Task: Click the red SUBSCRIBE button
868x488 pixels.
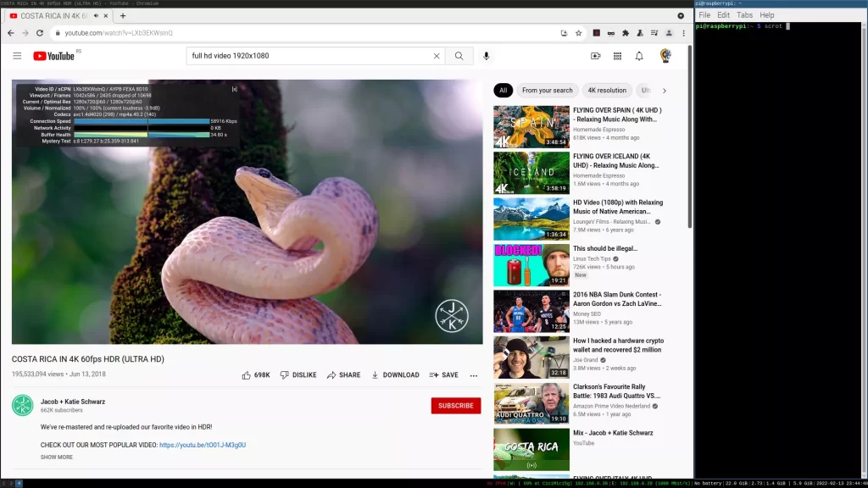Action: [455, 406]
